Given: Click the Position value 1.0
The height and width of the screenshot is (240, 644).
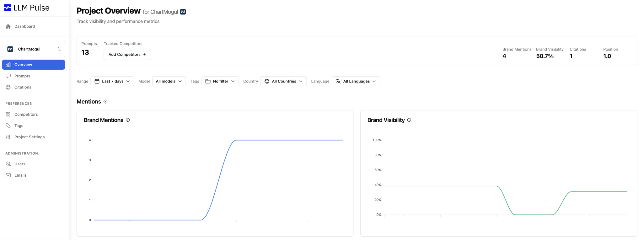Looking at the screenshot, I should click(x=607, y=56).
